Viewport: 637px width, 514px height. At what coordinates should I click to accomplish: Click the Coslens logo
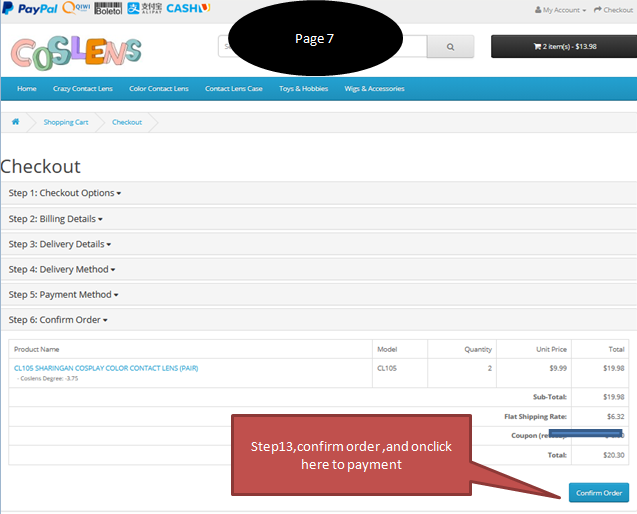[76, 51]
